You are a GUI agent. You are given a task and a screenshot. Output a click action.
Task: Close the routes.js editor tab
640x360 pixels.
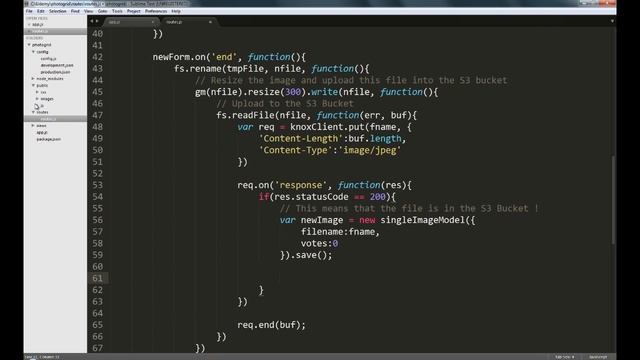[x=210, y=22]
